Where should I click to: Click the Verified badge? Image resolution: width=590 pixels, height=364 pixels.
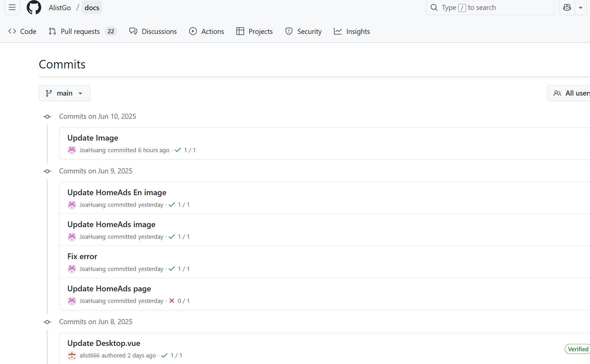coord(577,349)
